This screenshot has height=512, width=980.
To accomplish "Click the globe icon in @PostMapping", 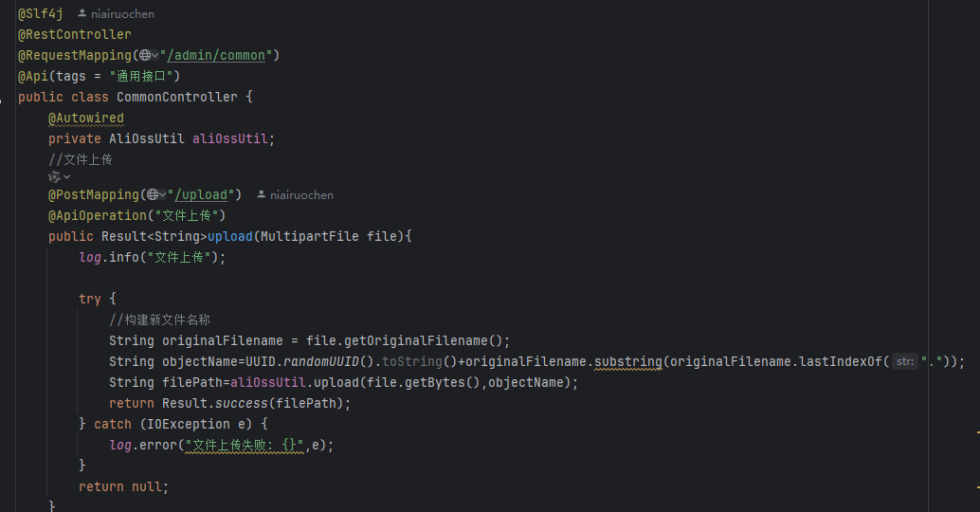I will click(x=153, y=195).
